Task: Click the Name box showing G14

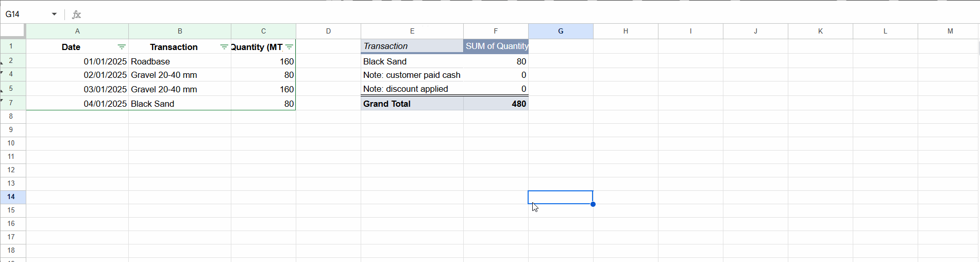Action: tap(26, 14)
